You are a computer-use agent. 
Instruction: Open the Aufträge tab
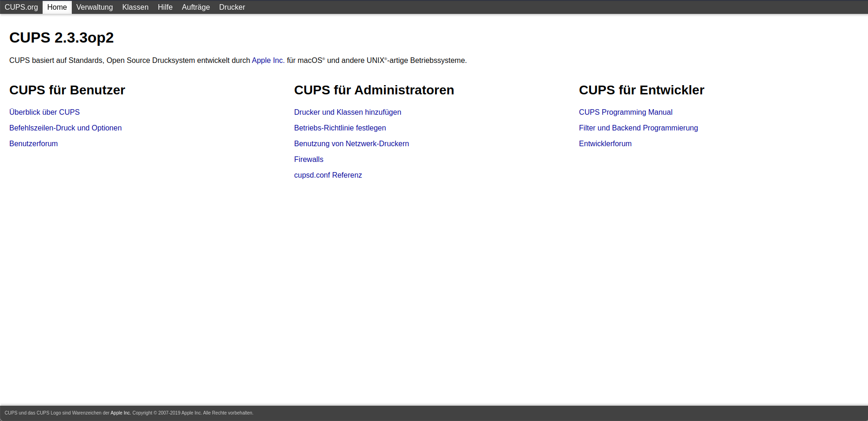coord(195,7)
